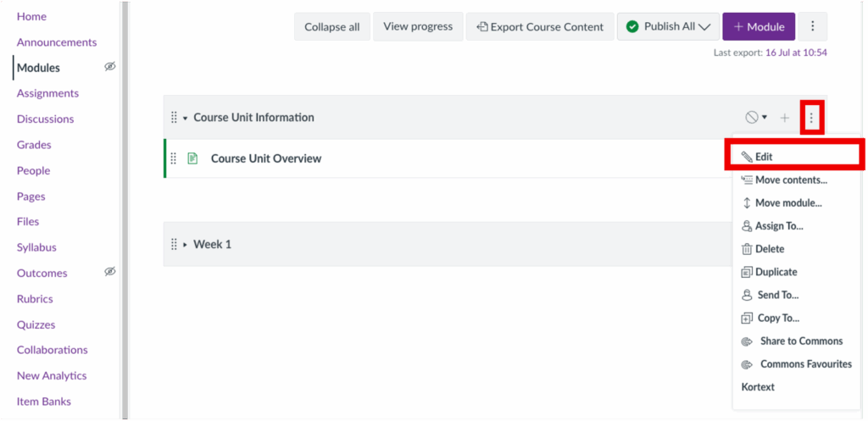
Task: Open Course Unit Information module options kebab
Action: [x=812, y=117]
